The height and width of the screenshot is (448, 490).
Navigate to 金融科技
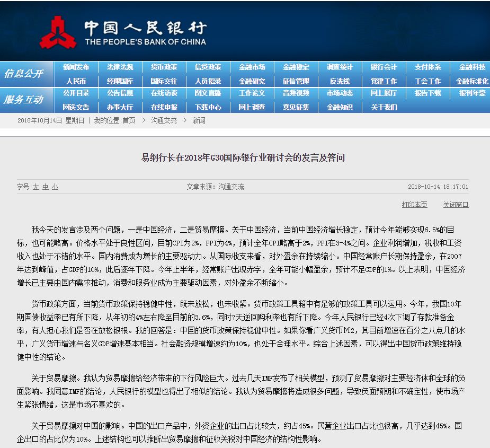(x=472, y=67)
